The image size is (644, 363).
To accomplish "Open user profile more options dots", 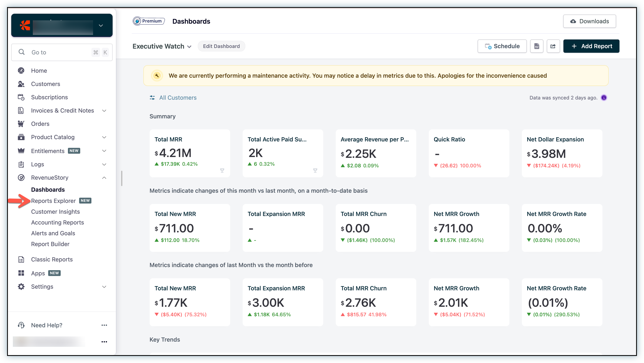I will tap(104, 341).
